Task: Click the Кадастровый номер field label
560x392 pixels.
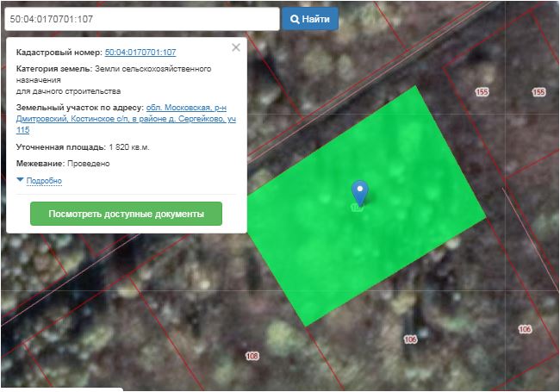Action: point(59,53)
